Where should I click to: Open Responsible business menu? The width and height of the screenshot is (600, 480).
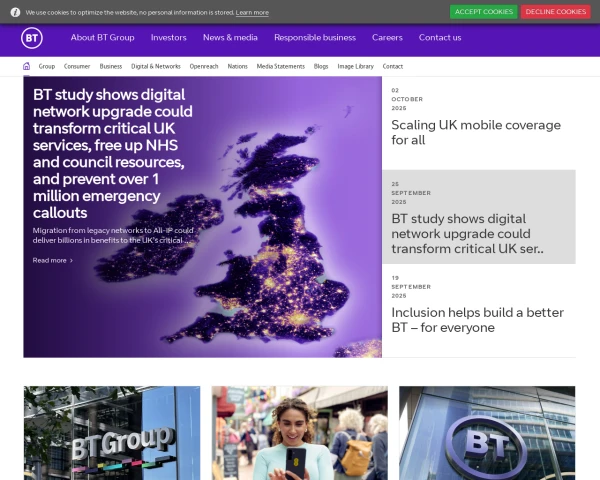[x=315, y=38]
